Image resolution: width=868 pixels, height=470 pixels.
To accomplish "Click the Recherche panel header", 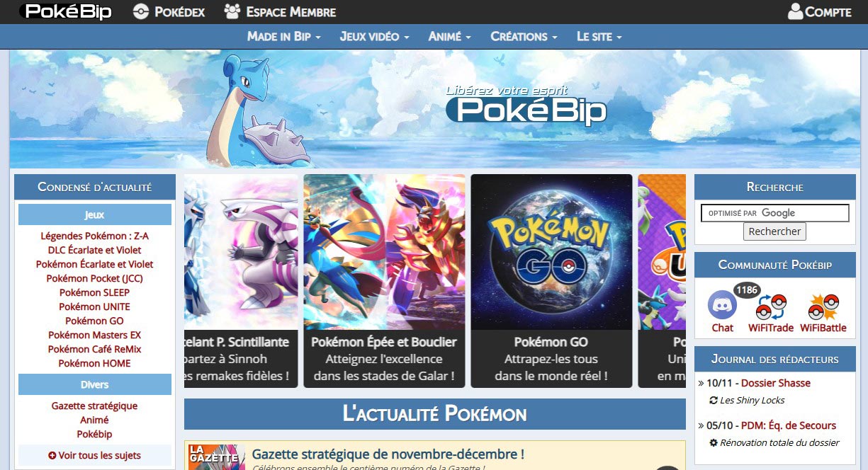I will (x=775, y=187).
